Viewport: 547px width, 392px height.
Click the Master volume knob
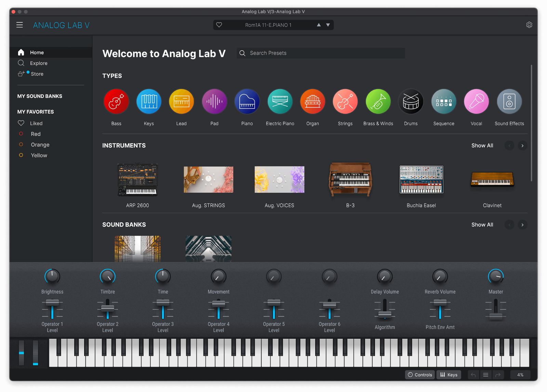click(496, 277)
